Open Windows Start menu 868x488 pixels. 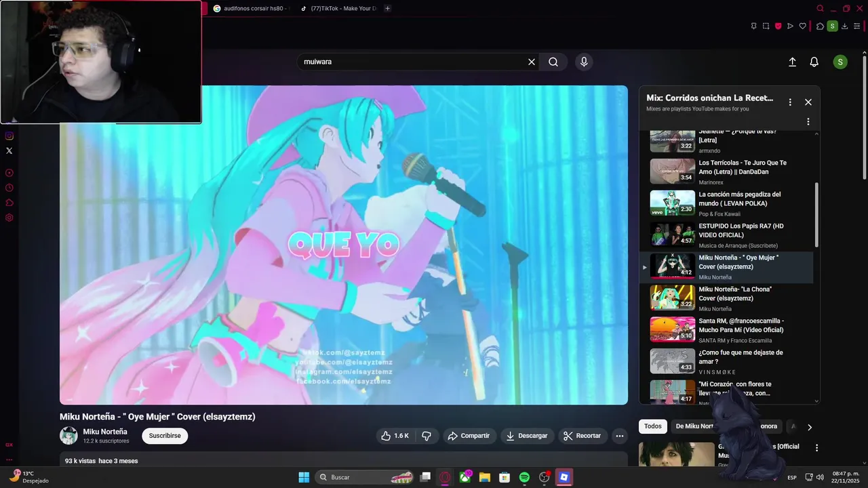click(304, 477)
